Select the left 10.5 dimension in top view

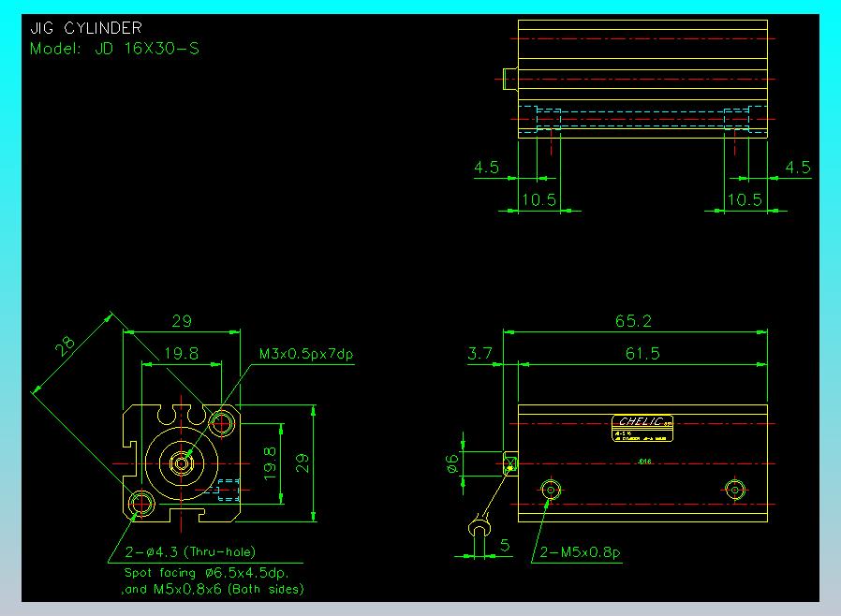click(539, 200)
